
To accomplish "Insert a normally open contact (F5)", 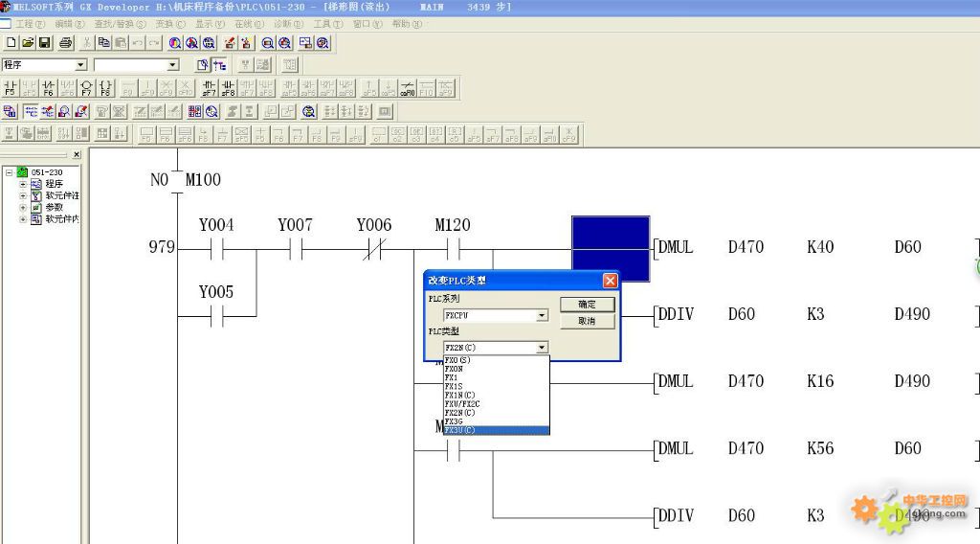I will point(10,88).
